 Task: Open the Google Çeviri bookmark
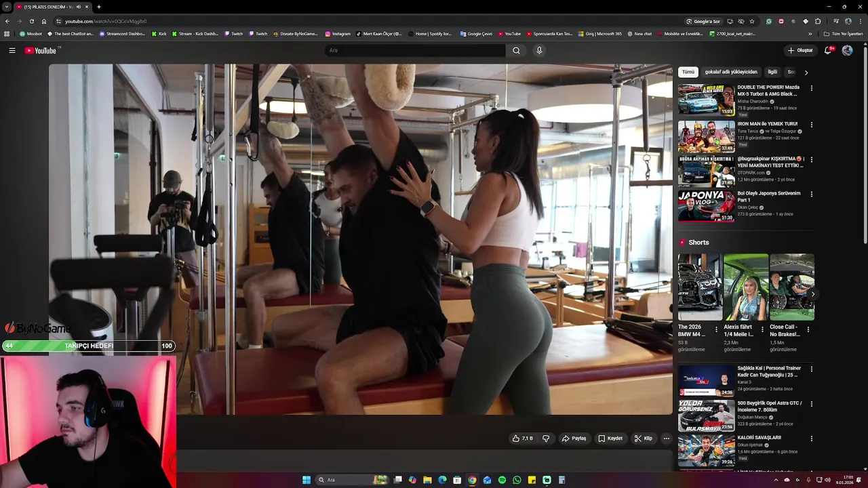[476, 33]
